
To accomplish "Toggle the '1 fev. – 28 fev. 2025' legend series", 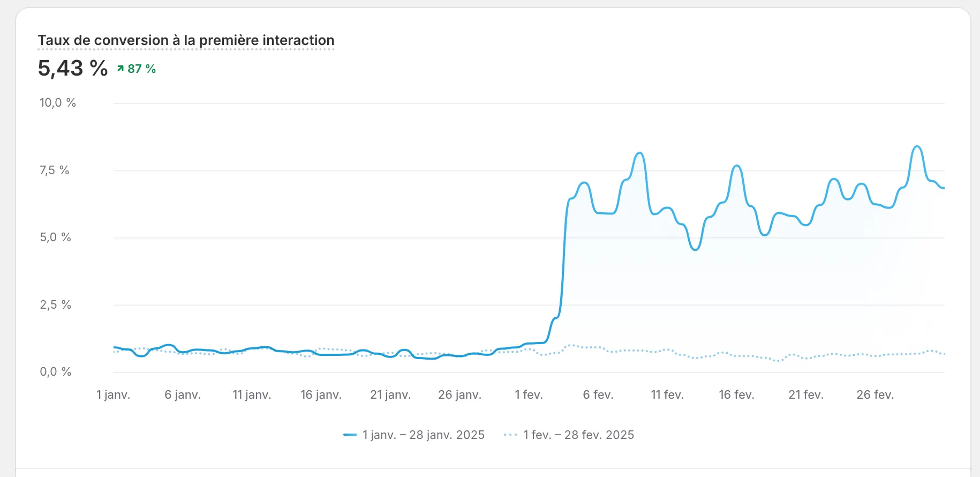I will point(578,435).
